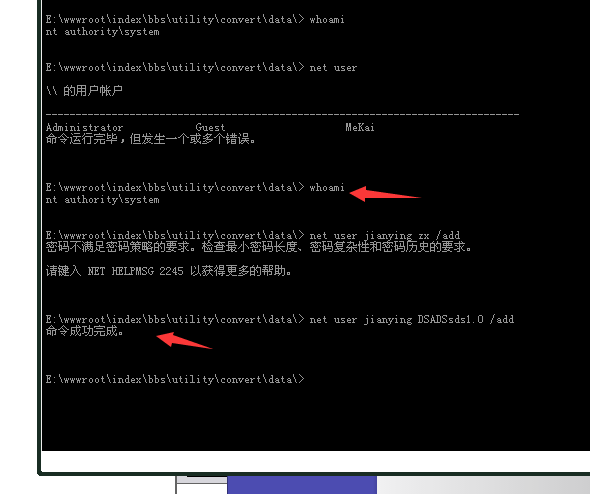
Task: Click the DSADSsds1.0 password text
Action: pyautogui.click(x=450, y=319)
